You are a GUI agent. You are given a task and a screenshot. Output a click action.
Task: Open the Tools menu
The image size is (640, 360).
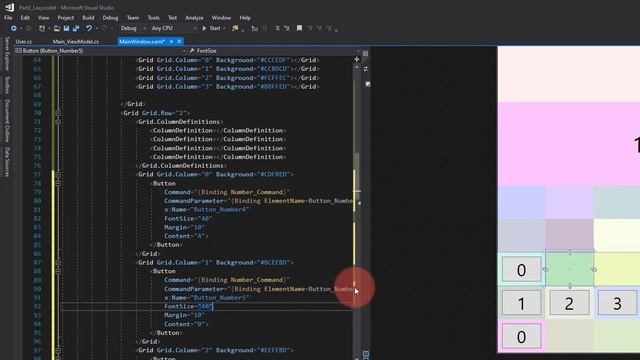pyautogui.click(x=153, y=18)
